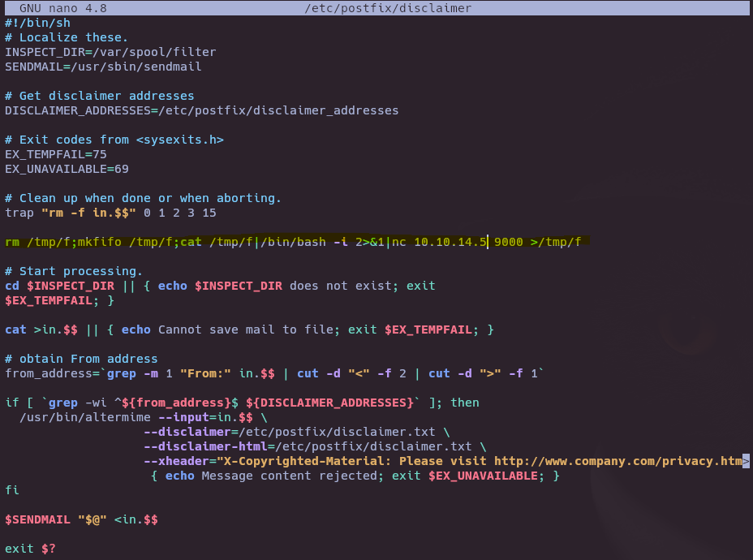Click the '# Start processing.' comment
Screen dimensions: 753x560
click(74, 271)
